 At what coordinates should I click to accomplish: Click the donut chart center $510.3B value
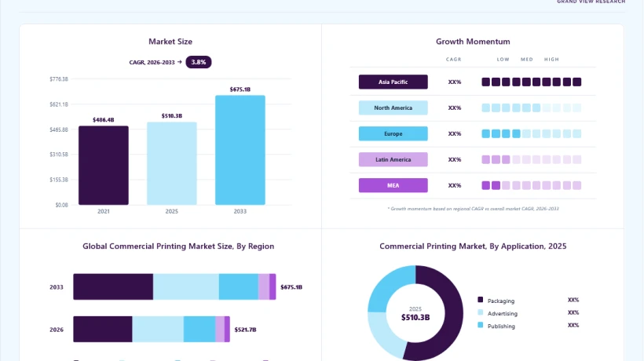coord(415,318)
